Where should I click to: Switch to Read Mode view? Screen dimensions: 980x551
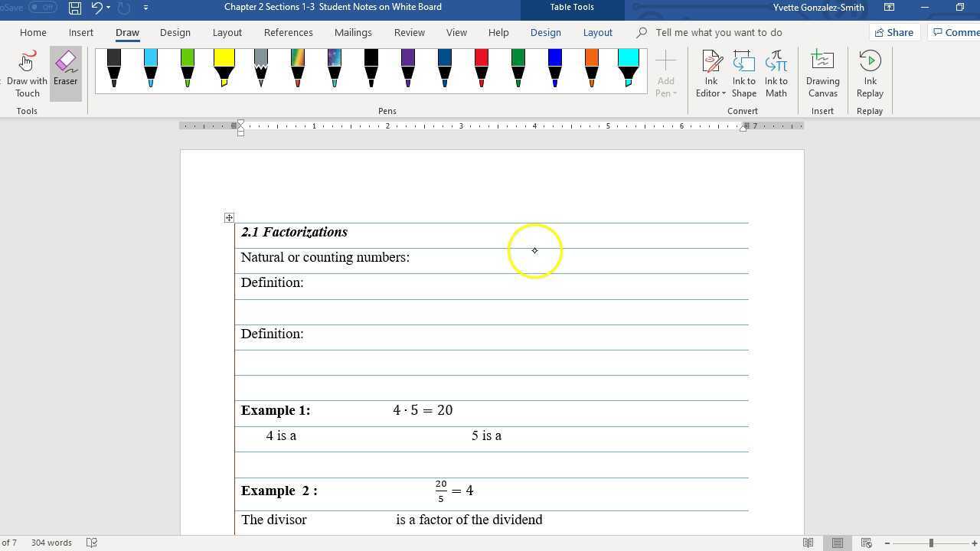pos(808,542)
